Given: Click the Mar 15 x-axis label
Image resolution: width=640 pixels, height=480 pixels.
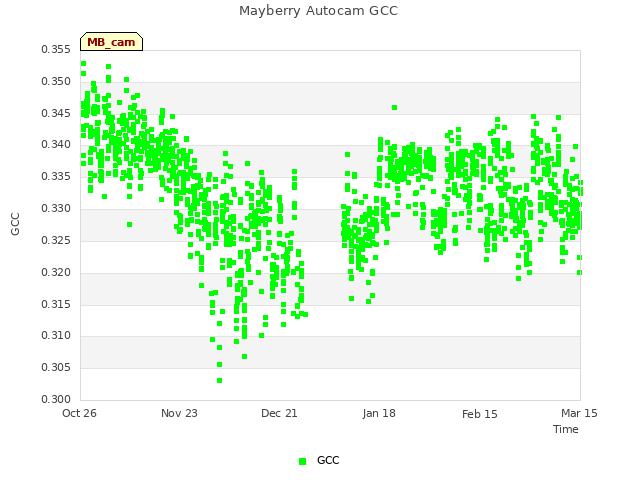Looking at the screenshot, I should coord(579,413).
